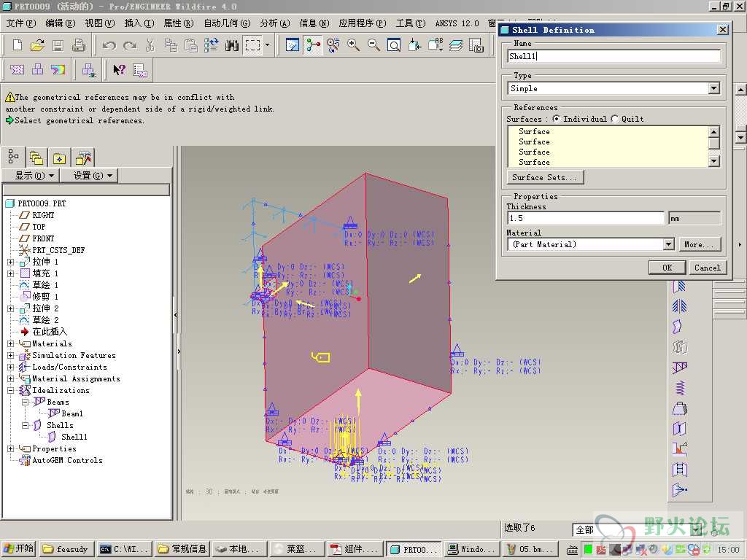The height and width of the screenshot is (560, 747).
Task: Open the 插入 (Insert) menu
Action: coord(139,23)
